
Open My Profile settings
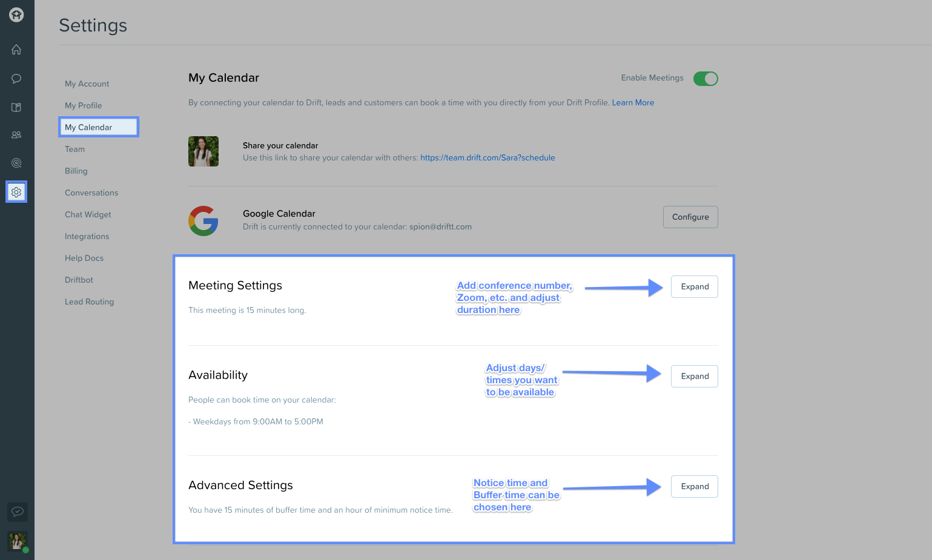click(x=84, y=106)
